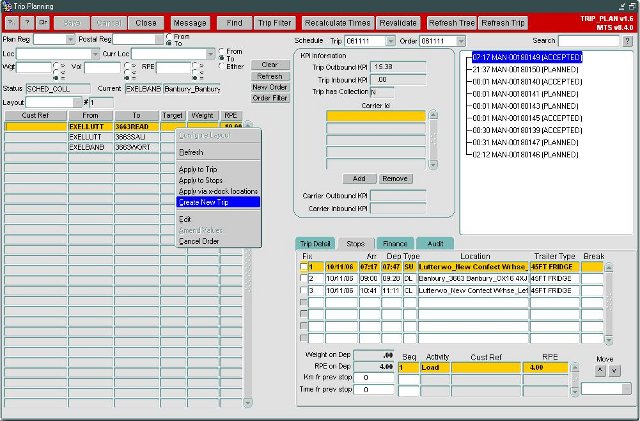Click the question mark help icon in toolbar
Viewport: 640px width, 421px height.
pos(27,23)
